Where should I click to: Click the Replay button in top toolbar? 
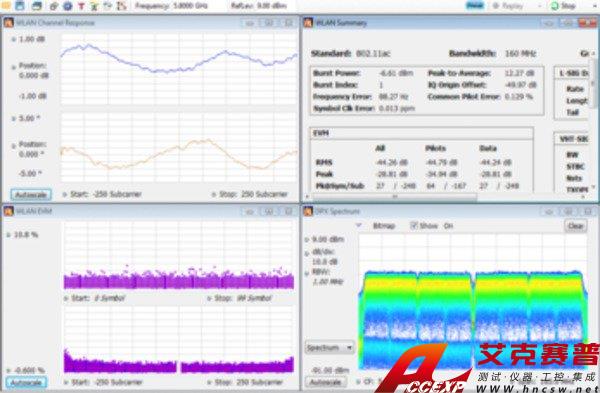coord(508,6)
